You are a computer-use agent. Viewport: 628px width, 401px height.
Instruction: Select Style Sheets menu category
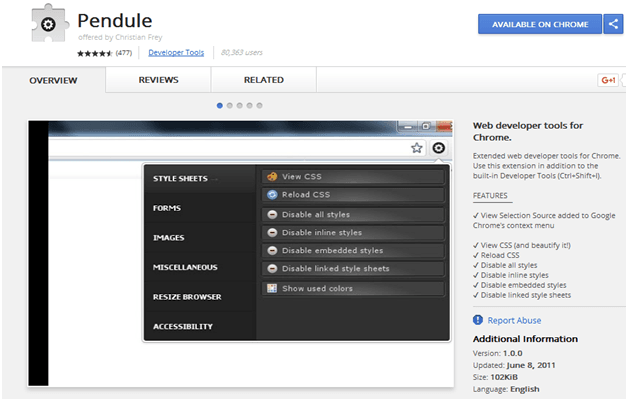click(x=199, y=179)
